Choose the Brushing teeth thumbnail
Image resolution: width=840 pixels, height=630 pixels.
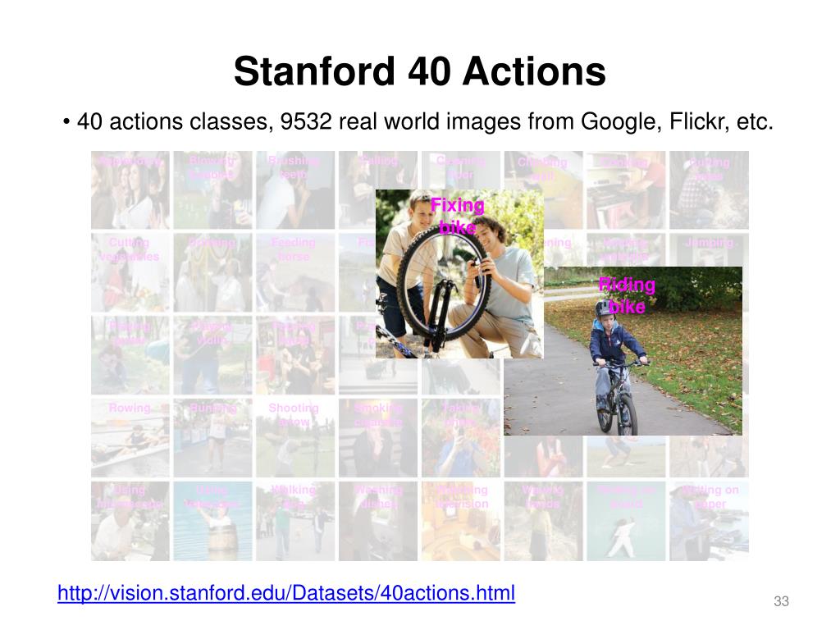point(295,190)
